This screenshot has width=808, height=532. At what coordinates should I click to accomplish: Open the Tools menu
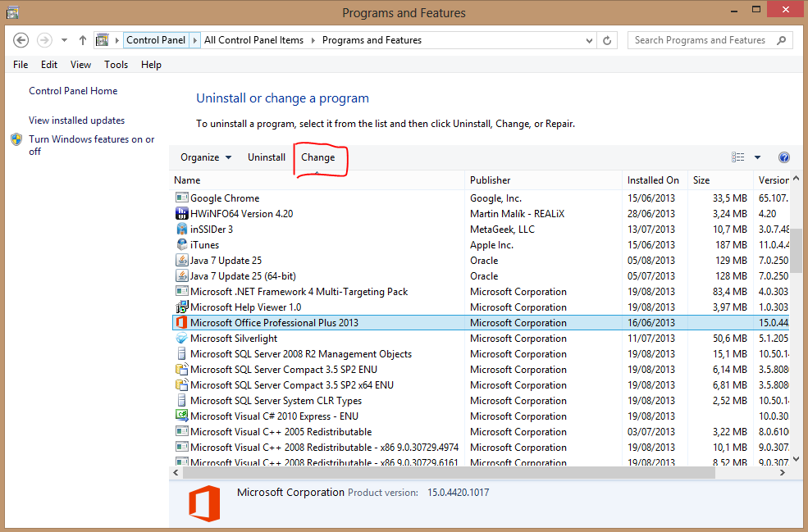click(x=116, y=65)
